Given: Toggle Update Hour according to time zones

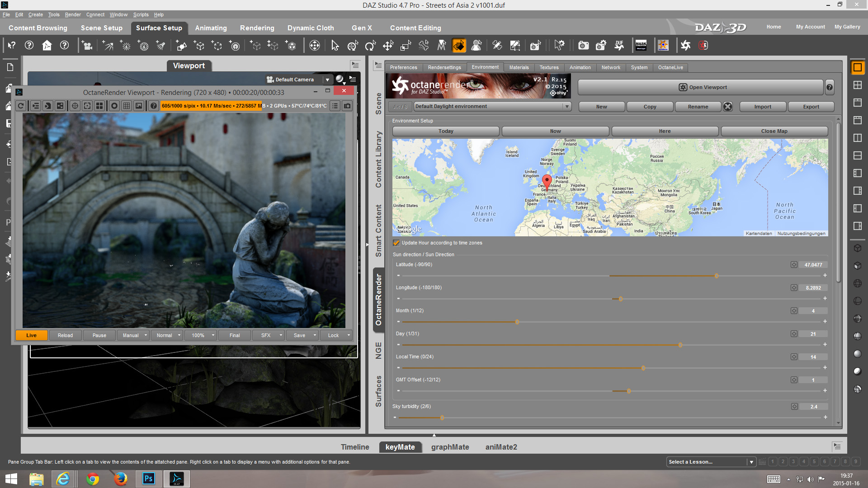Looking at the screenshot, I should point(396,243).
